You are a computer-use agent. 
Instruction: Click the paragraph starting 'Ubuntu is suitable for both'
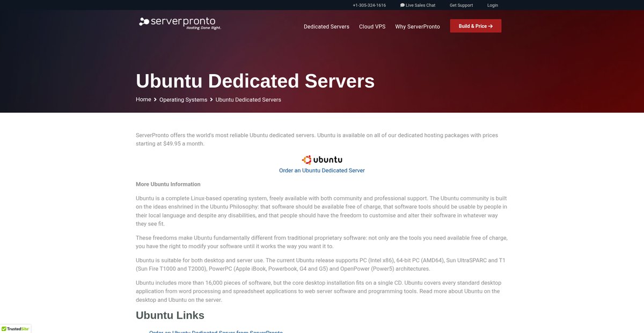coord(321,264)
